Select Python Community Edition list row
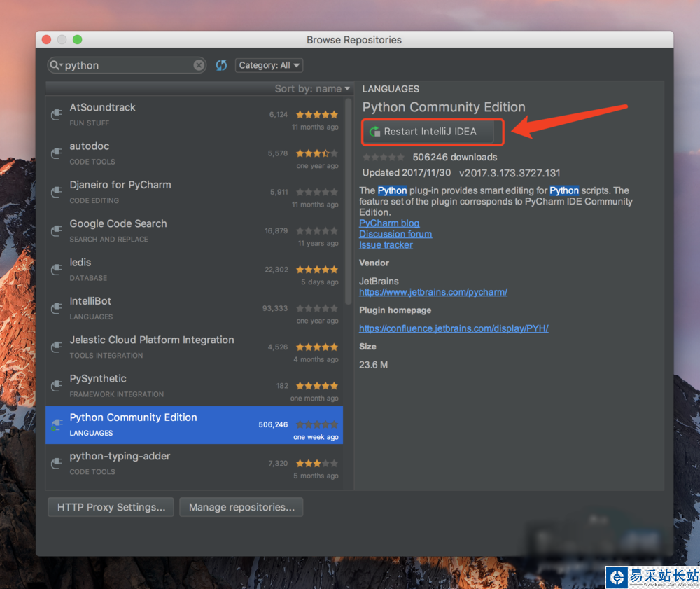Image resolution: width=700 pixels, height=589 pixels. [x=194, y=424]
